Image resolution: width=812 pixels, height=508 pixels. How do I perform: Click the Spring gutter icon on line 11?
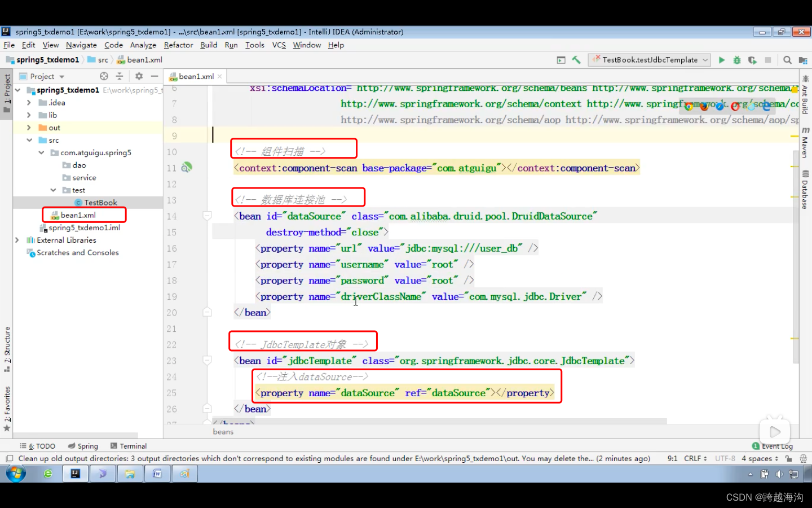point(187,168)
